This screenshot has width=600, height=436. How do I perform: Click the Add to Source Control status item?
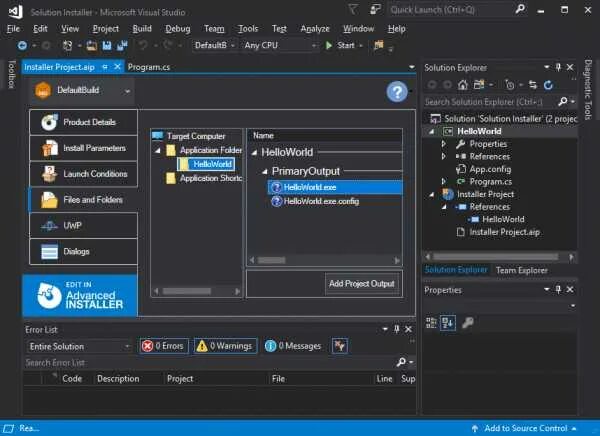[524, 428]
